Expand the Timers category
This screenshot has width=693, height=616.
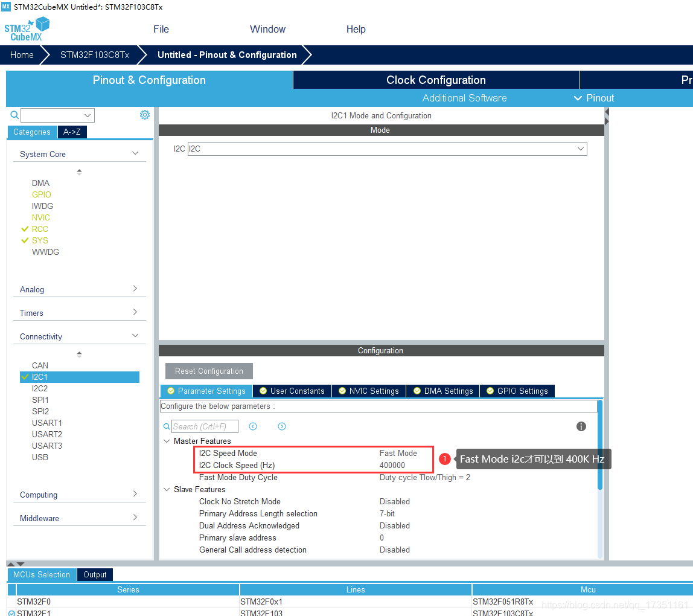pyautogui.click(x=80, y=313)
